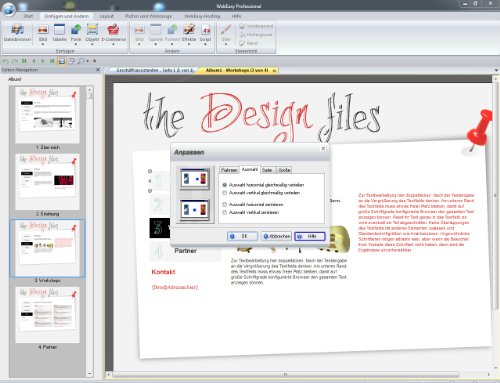Select Auswahl vertikal zentrieren radio
Image resolution: width=500 pixels, height=383 pixels.
[x=224, y=212]
